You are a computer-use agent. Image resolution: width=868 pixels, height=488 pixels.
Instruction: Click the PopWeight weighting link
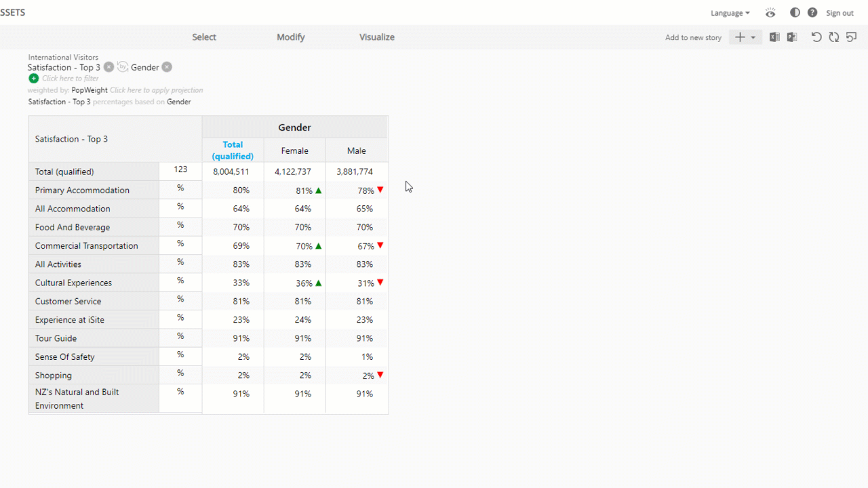90,90
